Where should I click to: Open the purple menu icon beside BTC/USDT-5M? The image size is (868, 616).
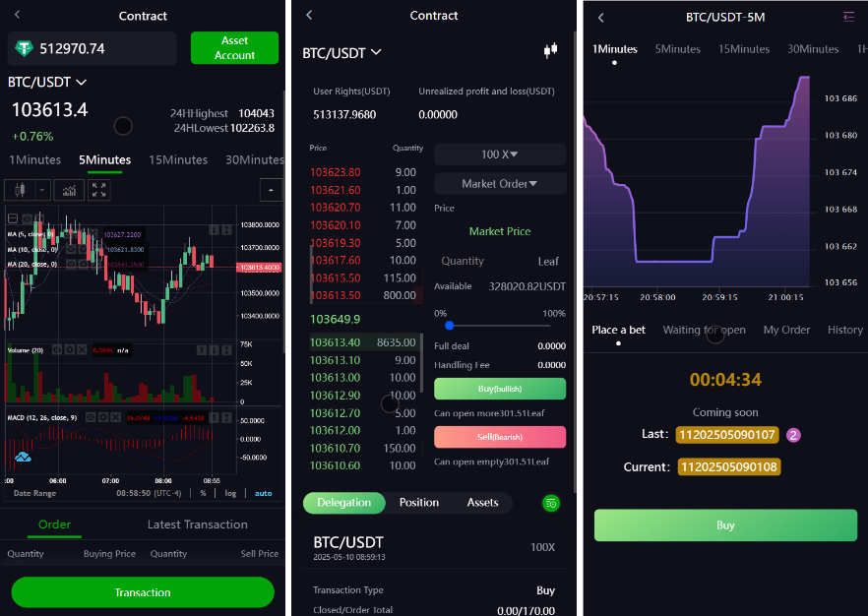[849, 17]
